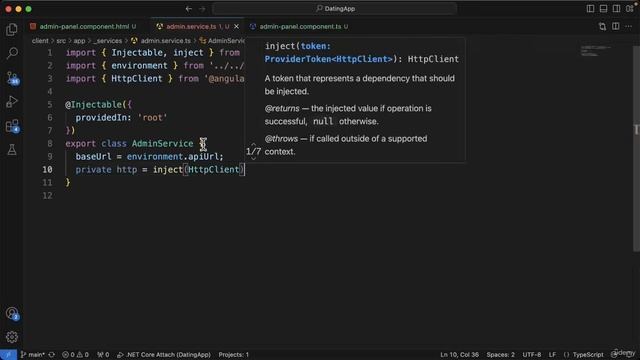Select 'admin.service.ts' breadcrumb segment
The image size is (640, 360).
(x=161, y=41)
